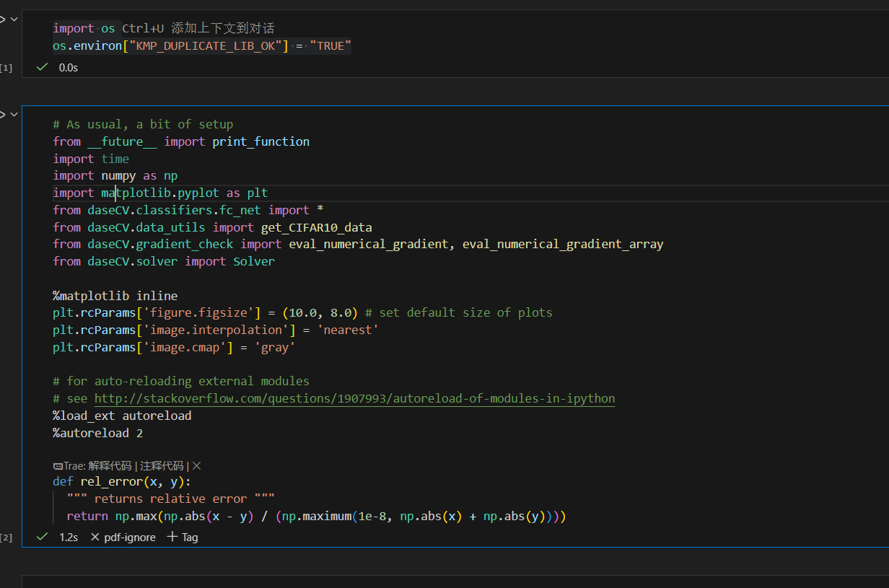This screenshot has height=588, width=889.
Task: Click the green success checkmark beside 0.0s
Action: [43, 67]
